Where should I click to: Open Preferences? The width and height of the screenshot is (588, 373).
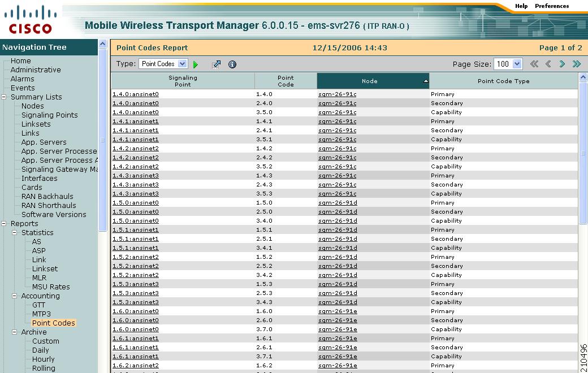coord(552,6)
